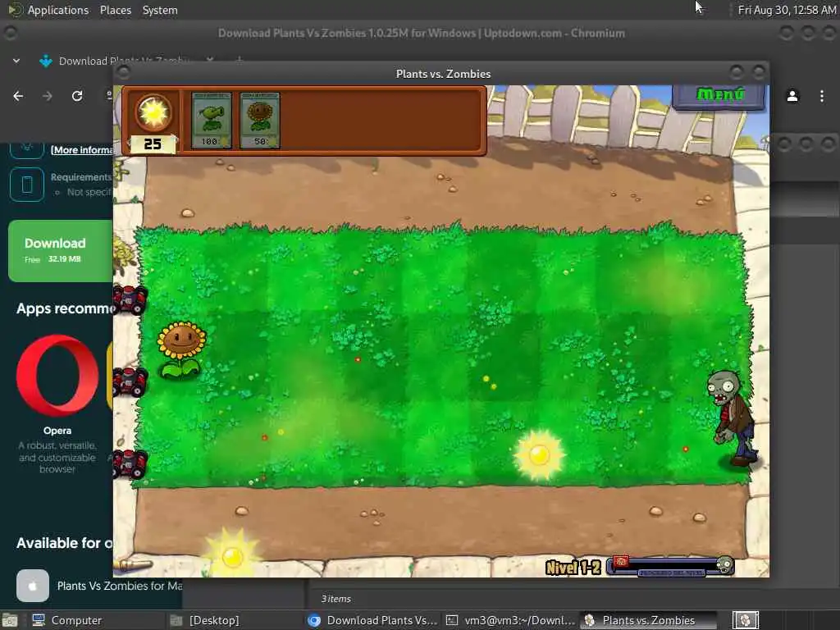Select the Sunflower seed packet costing 50
840x630 pixels.
[260, 120]
